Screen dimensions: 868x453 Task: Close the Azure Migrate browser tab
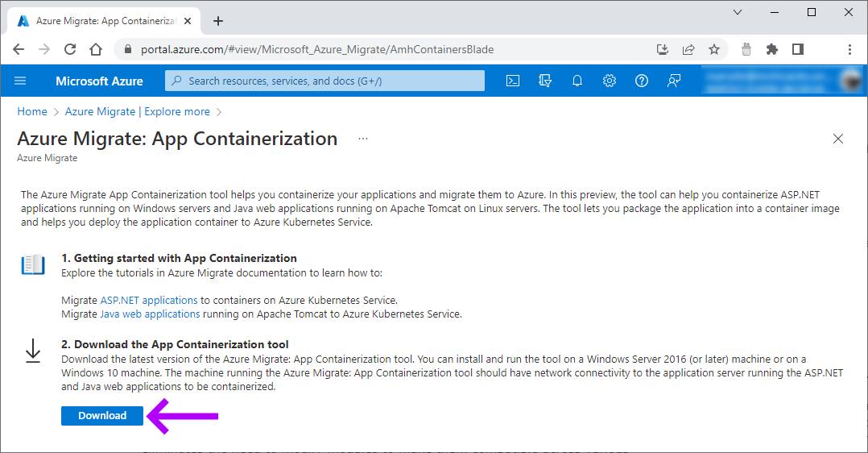(188, 21)
